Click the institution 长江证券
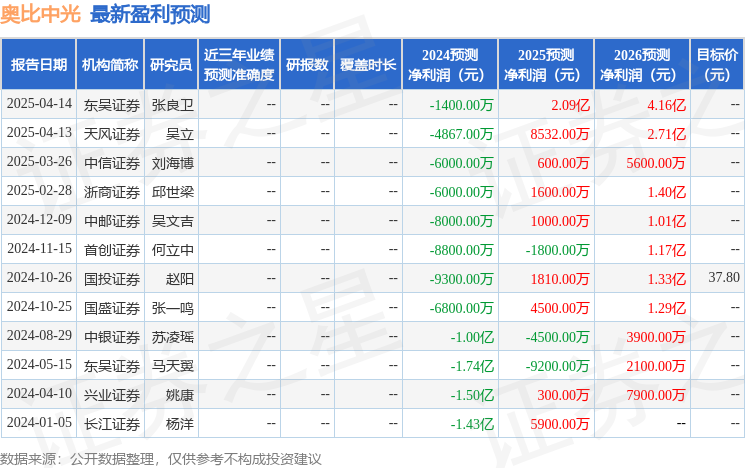Viewport: 745px width, 468px height. click(x=112, y=424)
